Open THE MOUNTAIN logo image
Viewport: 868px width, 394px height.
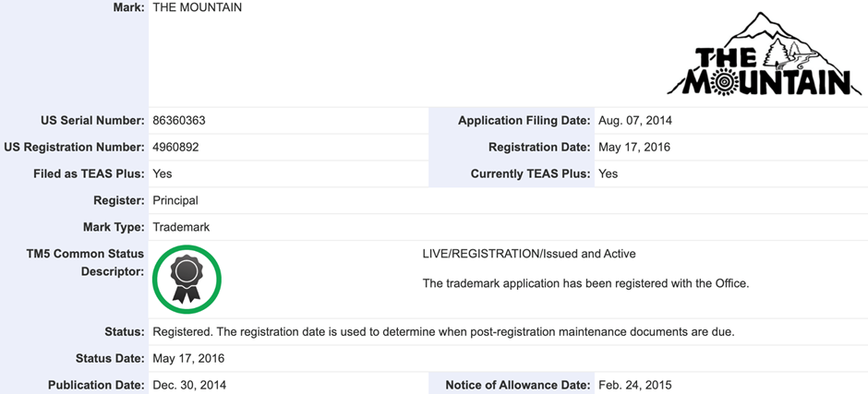coord(765,54)
